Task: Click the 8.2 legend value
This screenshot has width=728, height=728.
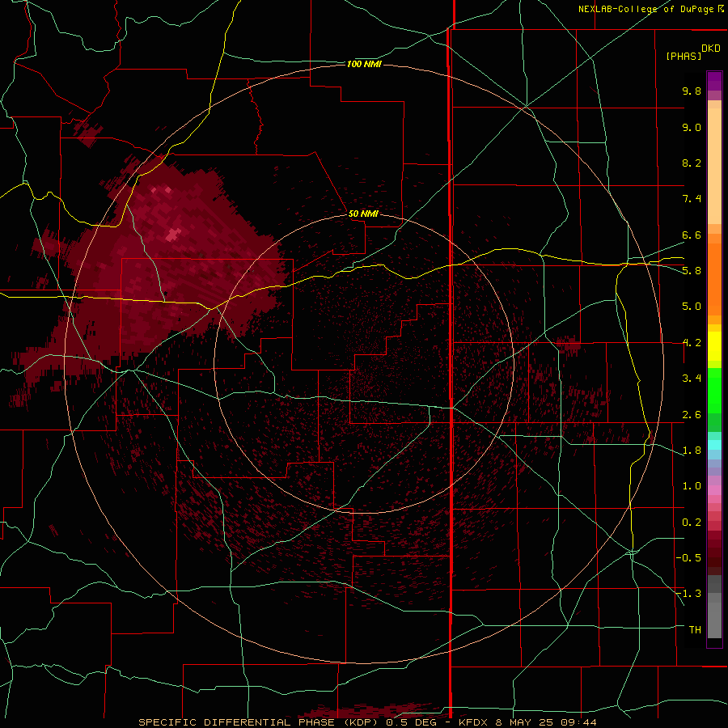Action: click(692, 163)
